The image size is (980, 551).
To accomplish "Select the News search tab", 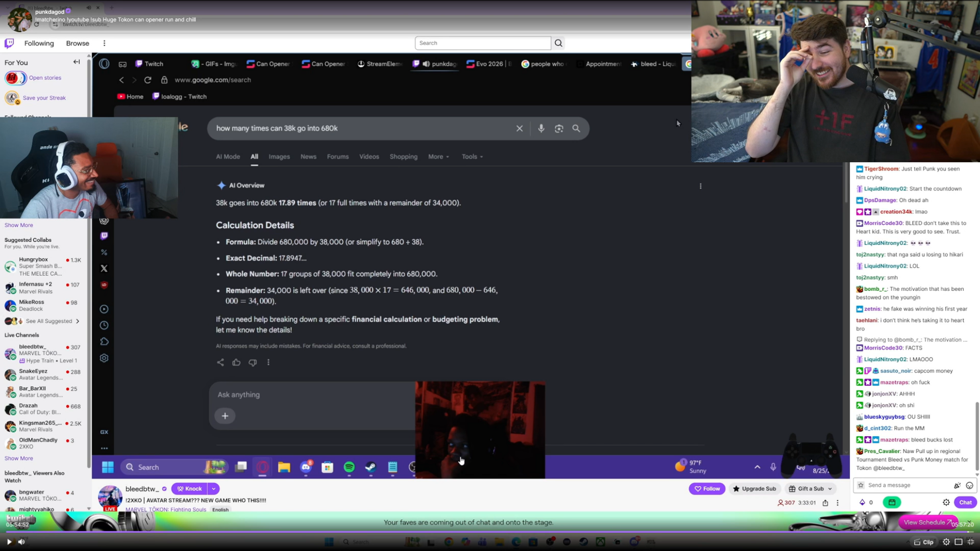I will click(308, 157).
